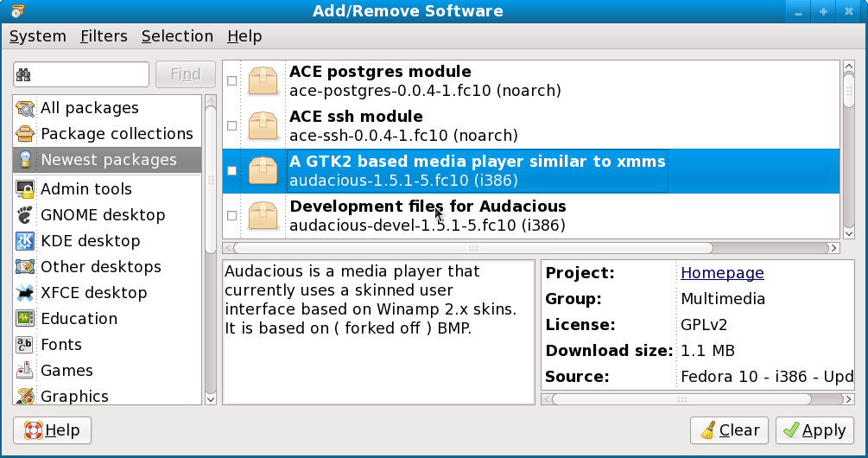Click the Games joystick icon
Viewport: 868px width, 458px height.
point(25,371)
